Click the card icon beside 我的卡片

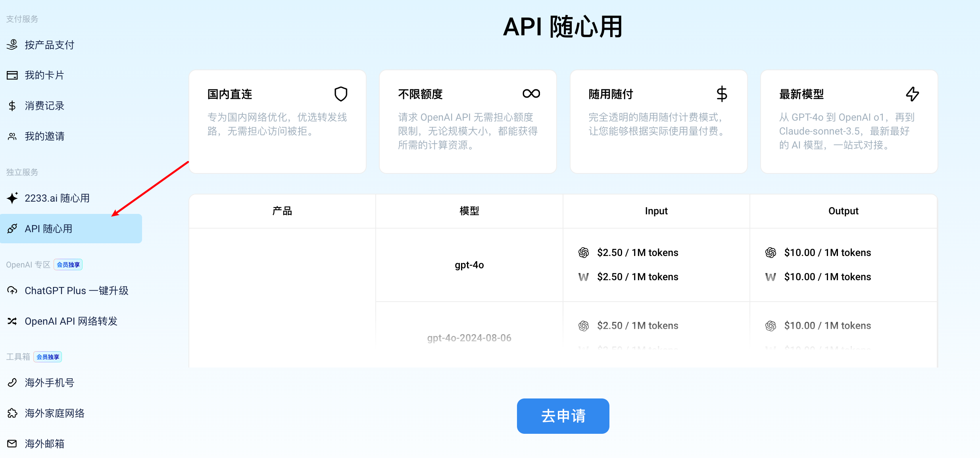coord(12,75)
